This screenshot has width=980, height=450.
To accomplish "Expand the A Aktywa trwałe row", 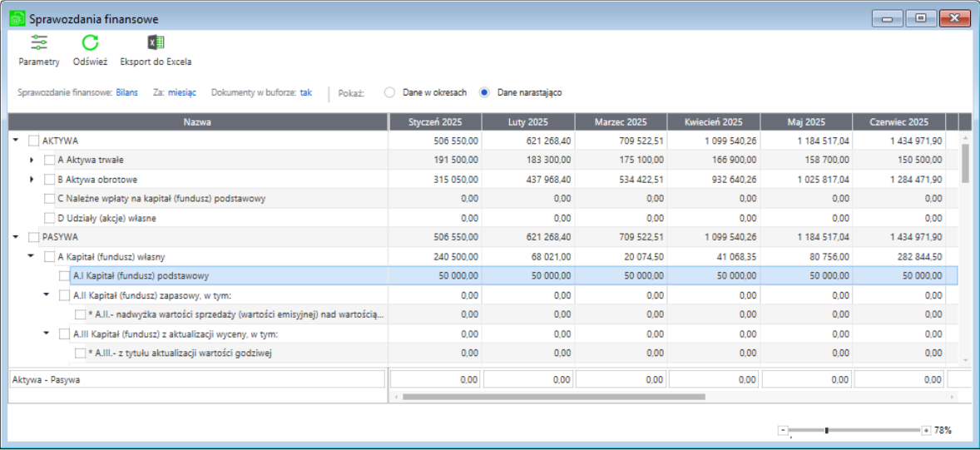I will pos(32,160).
